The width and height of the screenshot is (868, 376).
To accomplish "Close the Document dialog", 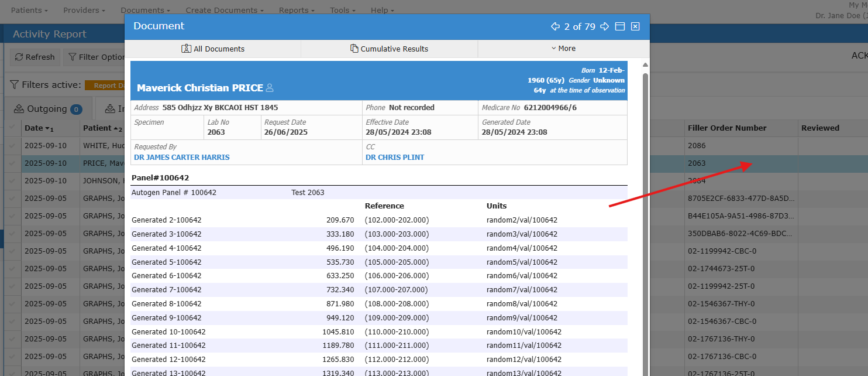I will (635, 26).
